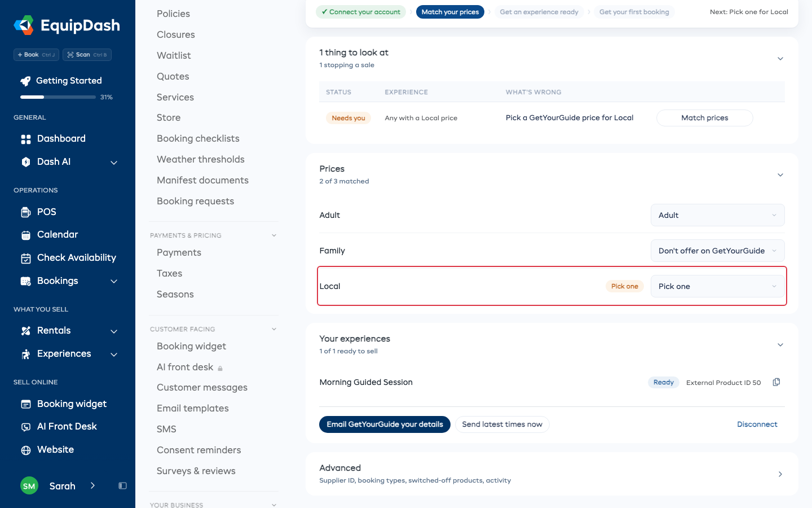Viewport: 812px width, 508px height.
Task: Click the Disconnect link
Action: 757,424
